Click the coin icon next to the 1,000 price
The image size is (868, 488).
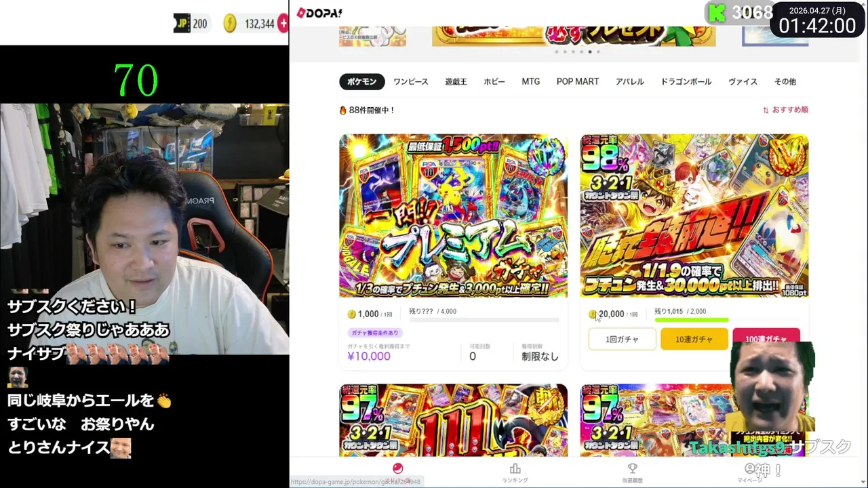coord(351,314)
